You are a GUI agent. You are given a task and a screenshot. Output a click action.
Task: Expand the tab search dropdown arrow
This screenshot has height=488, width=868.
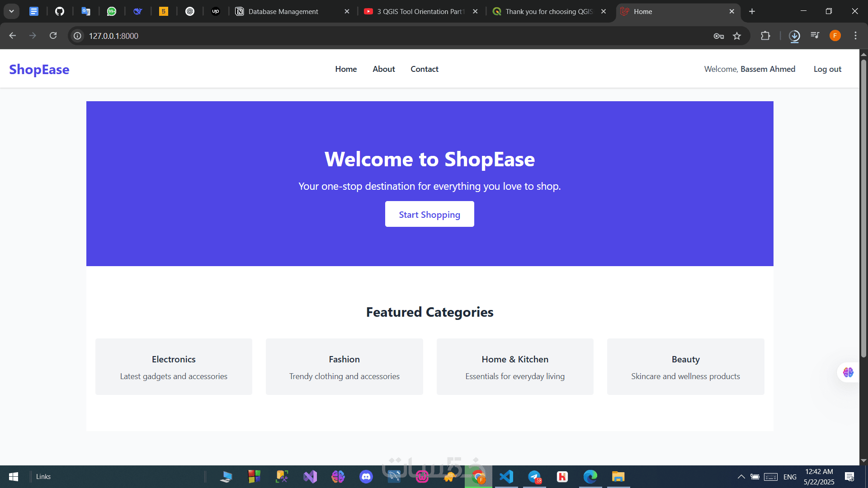12,11
